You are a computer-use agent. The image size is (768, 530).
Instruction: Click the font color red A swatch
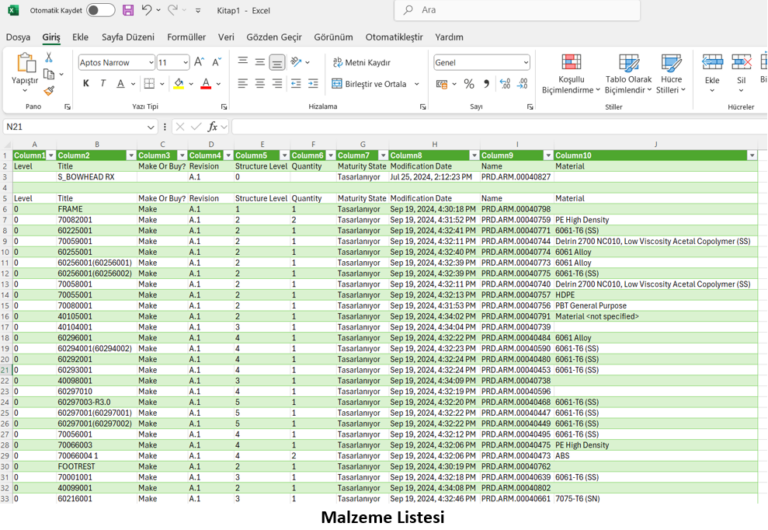click(205, 84)
